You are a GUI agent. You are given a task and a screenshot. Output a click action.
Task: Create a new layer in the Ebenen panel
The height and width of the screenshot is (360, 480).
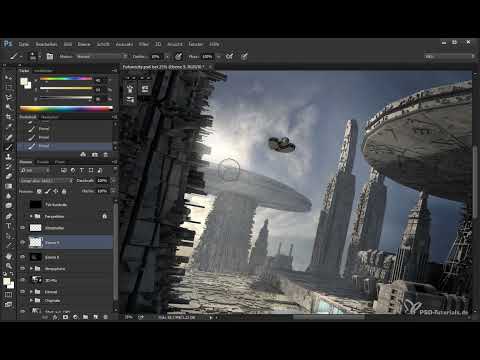click(96, 317)
